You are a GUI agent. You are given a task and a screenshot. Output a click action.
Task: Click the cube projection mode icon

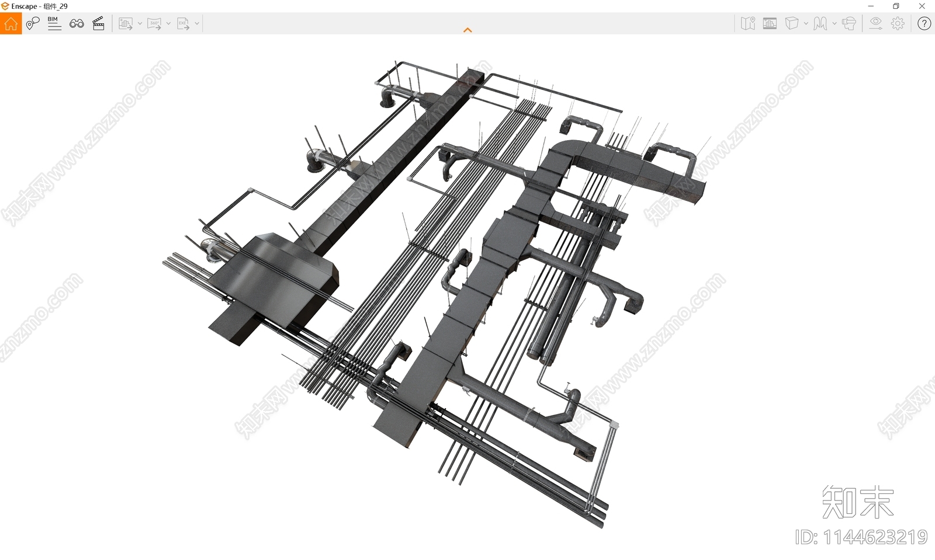(x=792, y=23)
